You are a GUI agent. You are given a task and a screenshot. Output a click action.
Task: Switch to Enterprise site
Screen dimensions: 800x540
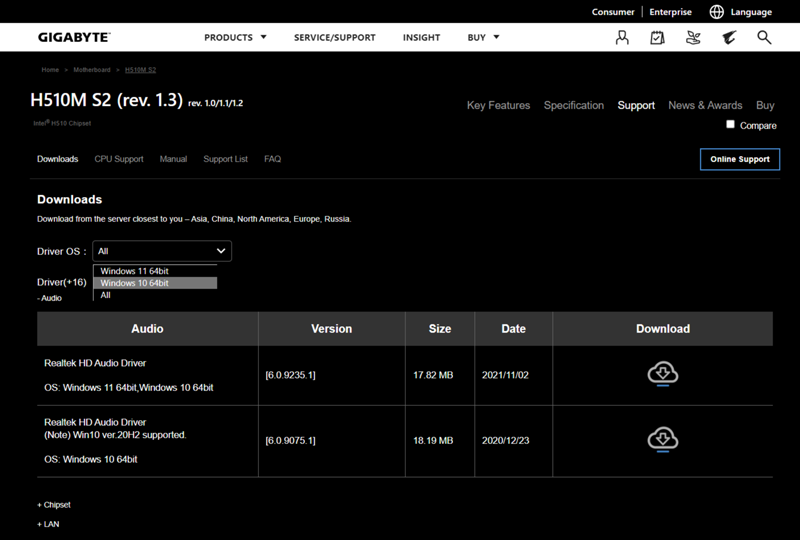(670, 12)
